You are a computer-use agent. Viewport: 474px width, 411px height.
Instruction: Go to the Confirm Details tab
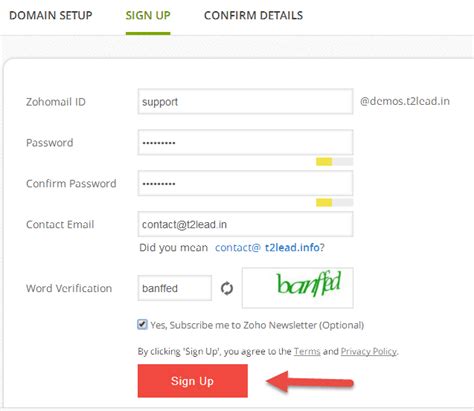(x=253, y=15)
